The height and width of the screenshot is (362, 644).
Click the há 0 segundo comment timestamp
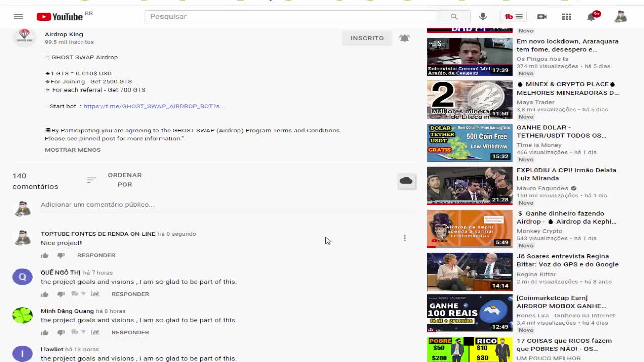click(177, 234)
